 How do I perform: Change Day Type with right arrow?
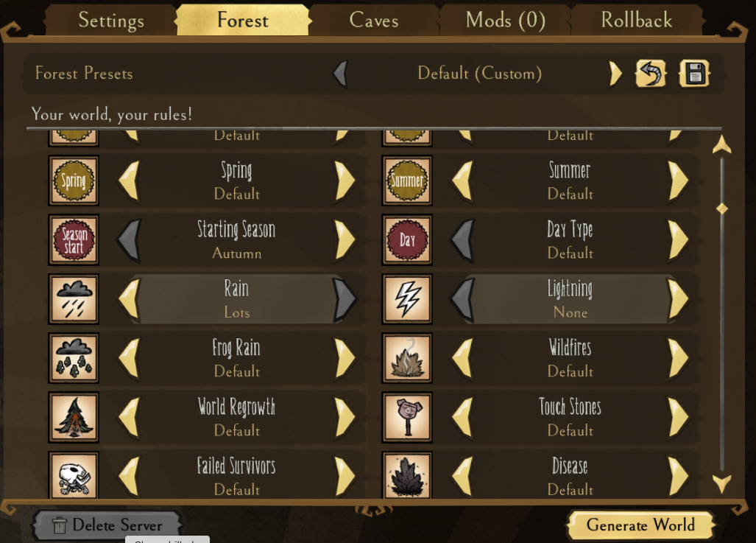[679, 240]
